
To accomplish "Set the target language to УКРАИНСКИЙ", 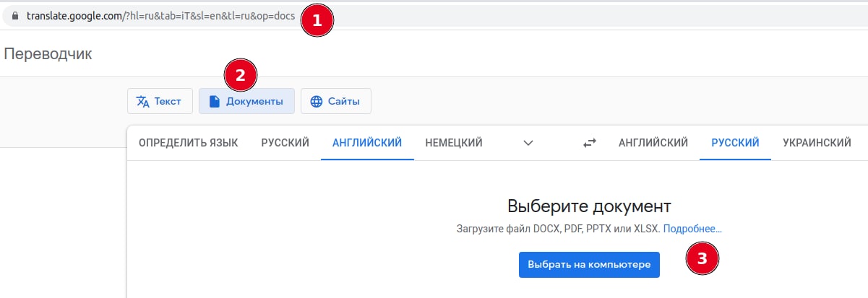I will [816, 143].
